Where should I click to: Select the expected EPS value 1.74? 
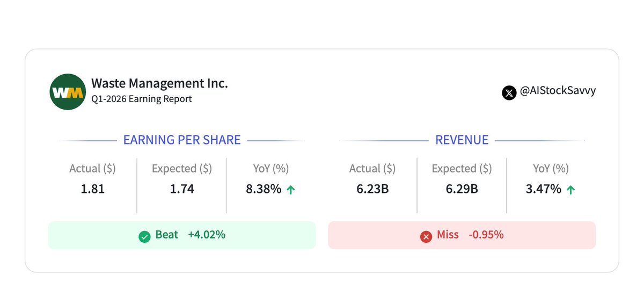(182, 189)
